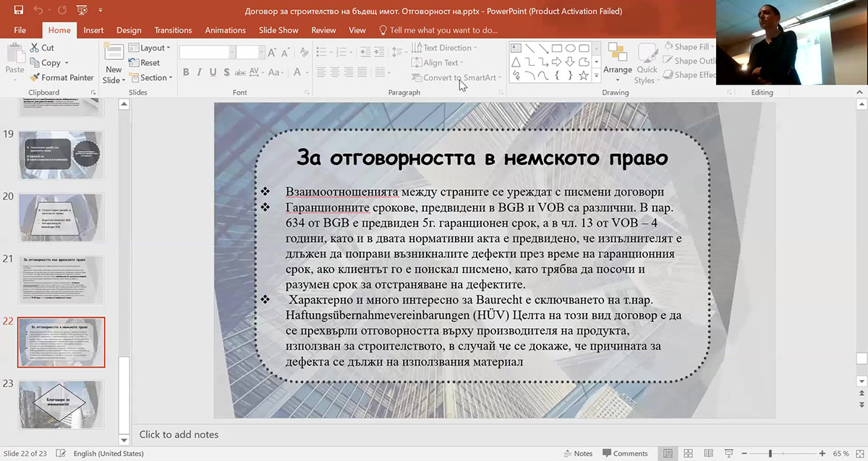Click the zoom slider handle
Screen dimensions: 868x461
click(x=771, y=454)
